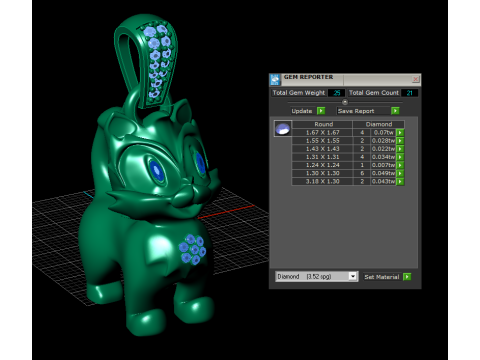The width and height of the screenshot is (480, 360).
Task: Click green arrow next to Save Report
Action: click(395, 111)
